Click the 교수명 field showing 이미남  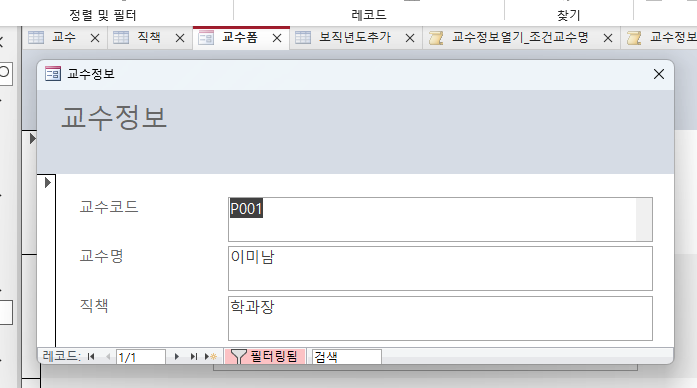440,268
